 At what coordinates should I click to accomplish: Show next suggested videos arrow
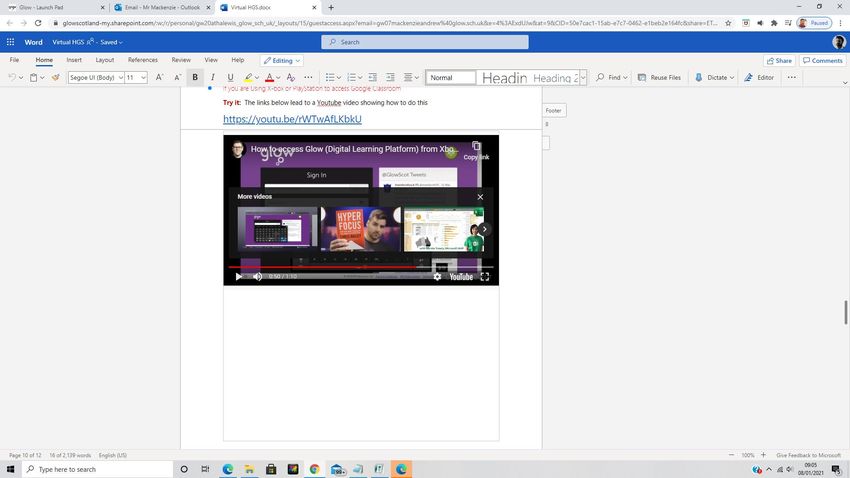[484, 229]
